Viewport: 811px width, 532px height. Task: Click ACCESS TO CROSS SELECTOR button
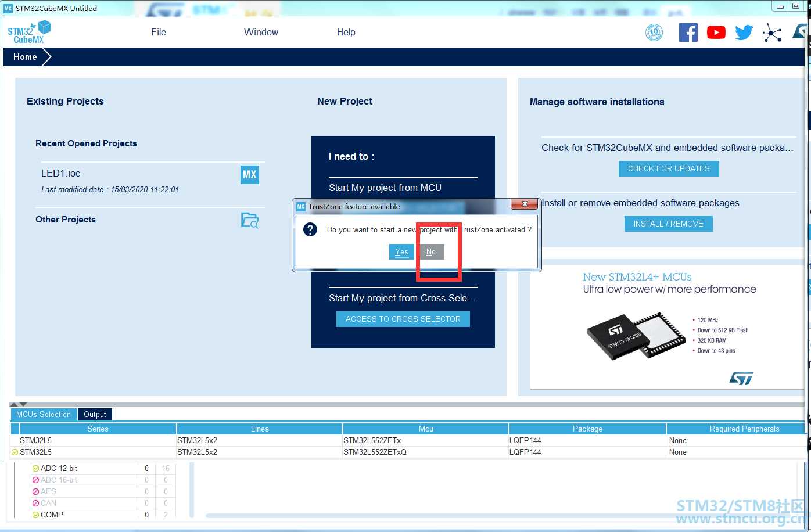(x=403, y=319)
